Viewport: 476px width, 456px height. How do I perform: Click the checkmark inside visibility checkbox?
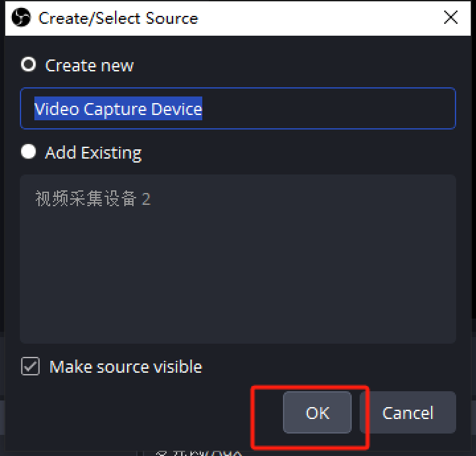pos(30,367)
